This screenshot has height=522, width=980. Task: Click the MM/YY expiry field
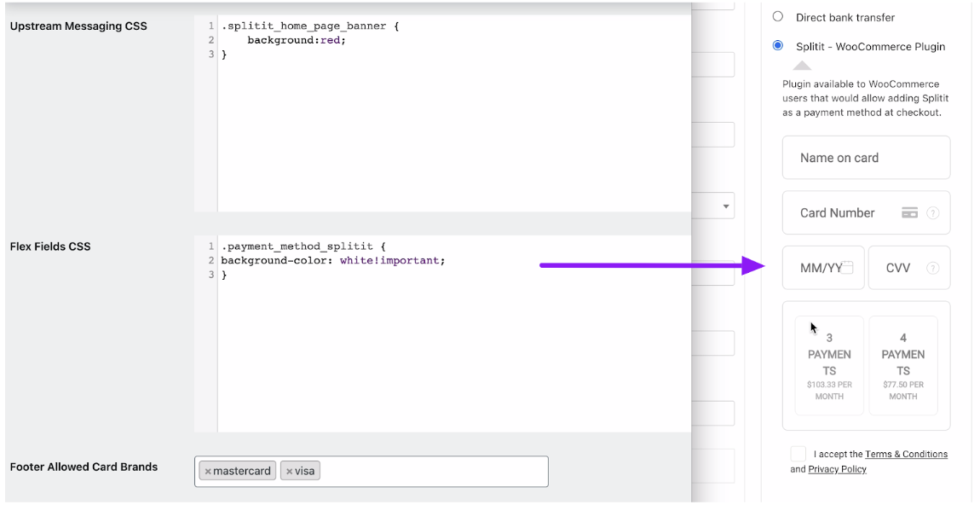[x=823, y=268]
